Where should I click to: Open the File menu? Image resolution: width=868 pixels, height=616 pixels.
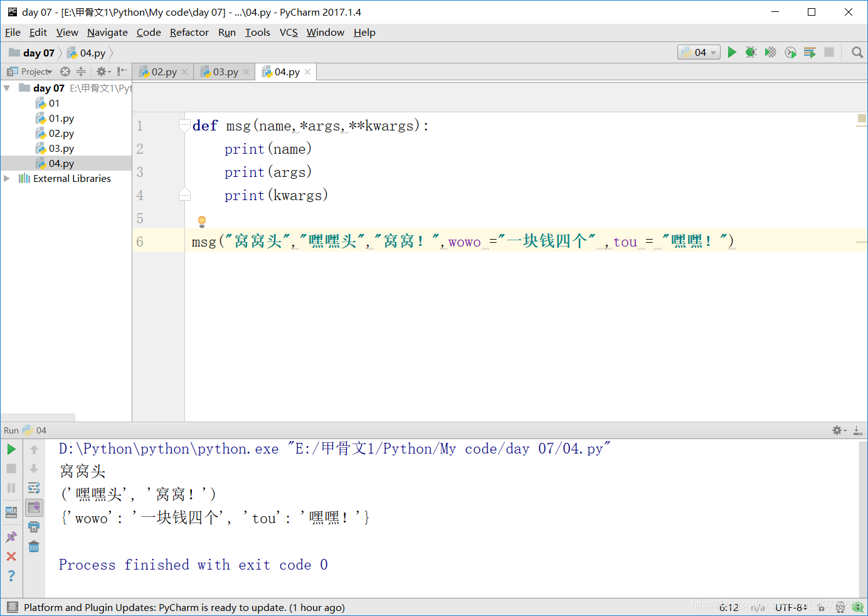(x=13, y=33)
